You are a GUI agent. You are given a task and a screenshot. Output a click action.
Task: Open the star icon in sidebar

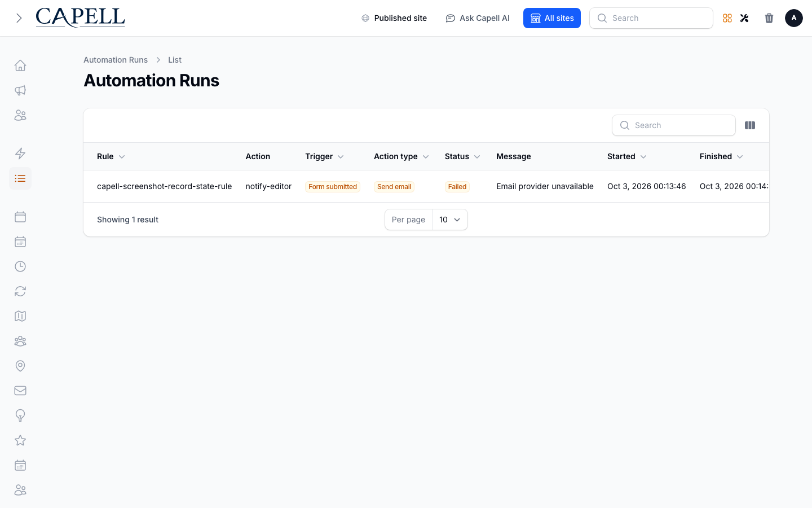(20, 440)
